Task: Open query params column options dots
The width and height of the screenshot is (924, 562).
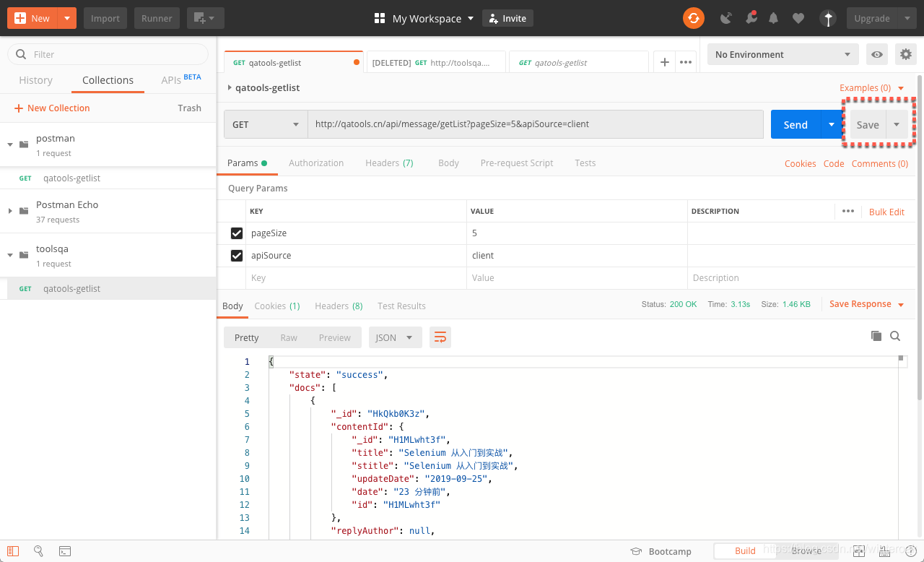Action: 848,211
